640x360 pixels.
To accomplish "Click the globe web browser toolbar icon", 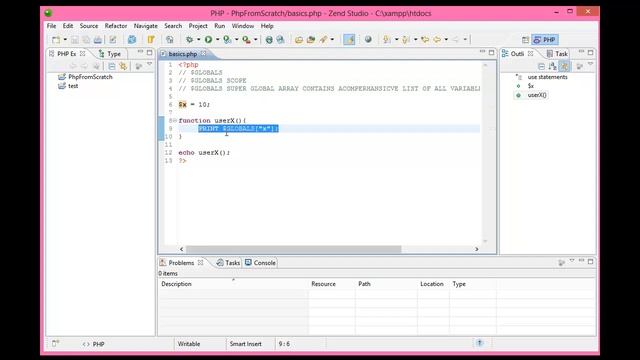I will tap(368, 40).
